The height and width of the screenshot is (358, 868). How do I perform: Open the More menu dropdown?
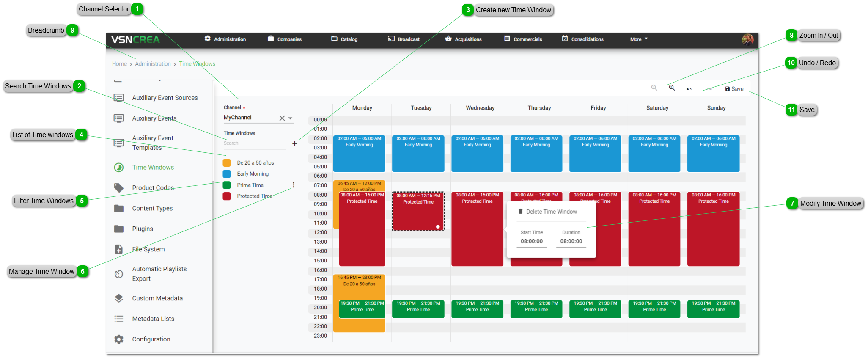pos(639,39)
